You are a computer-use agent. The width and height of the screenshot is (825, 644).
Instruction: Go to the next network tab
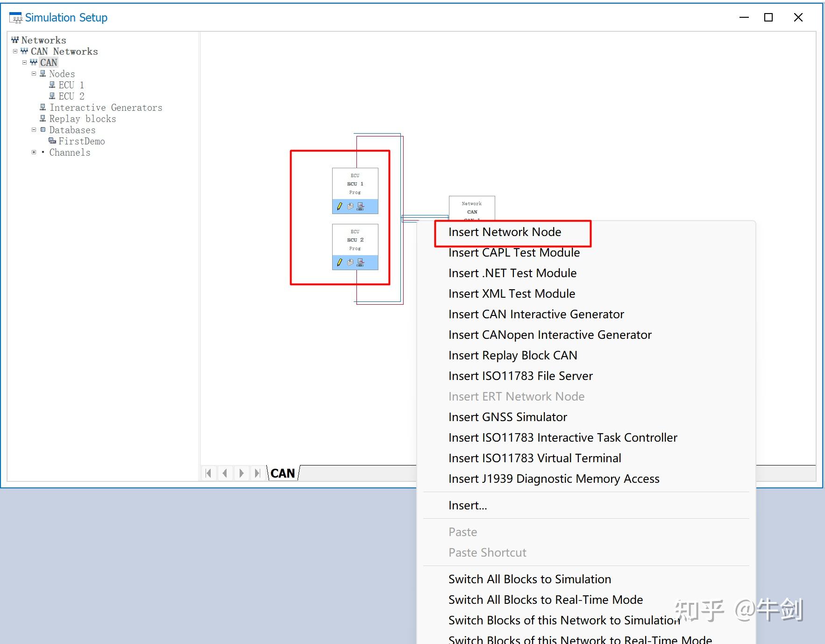pyautogui.click(x=241, y=473)
